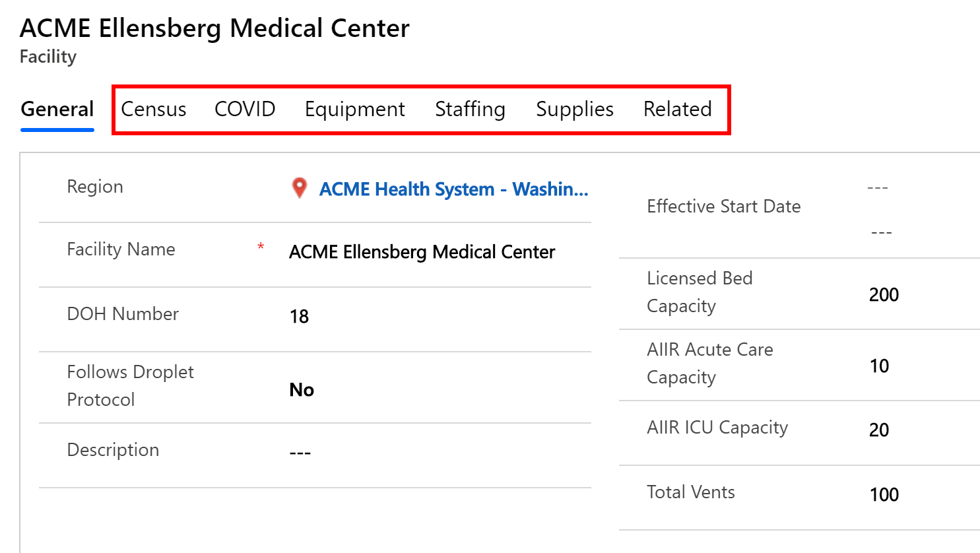Screen dimensions: 980x553
Task: Click the ACME Ellensberg Medical Center page title
Action: [x=214, y=28]
